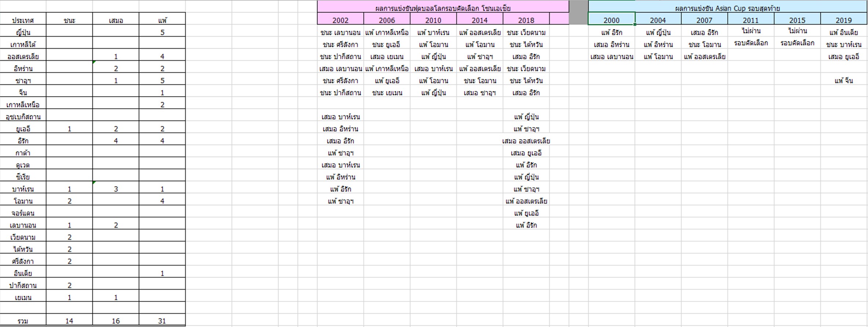Select the total losses cell showing 31
Screen dimensions: 868x327
[162, 321]
